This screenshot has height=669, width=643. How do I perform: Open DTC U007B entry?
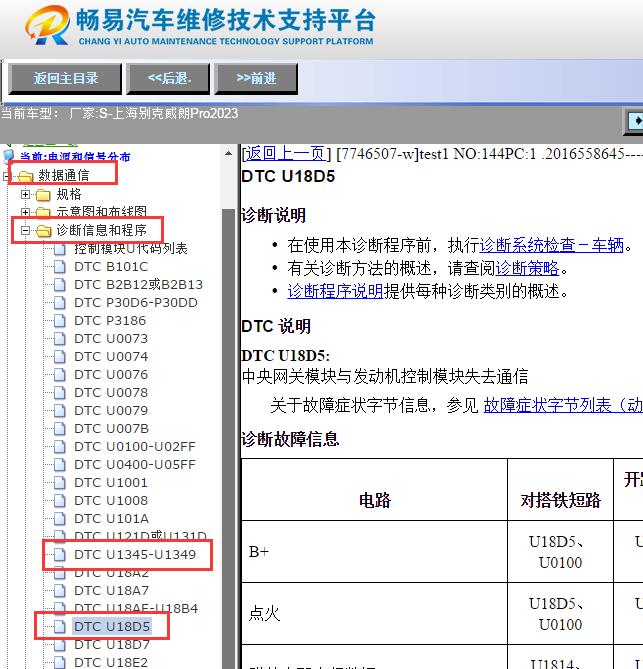pyautogui.click(x=111, y=428)
